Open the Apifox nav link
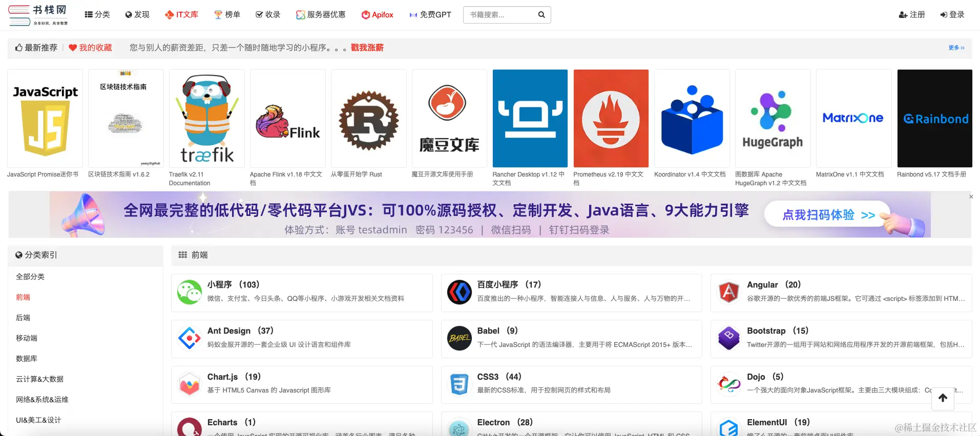 [377, 15]
